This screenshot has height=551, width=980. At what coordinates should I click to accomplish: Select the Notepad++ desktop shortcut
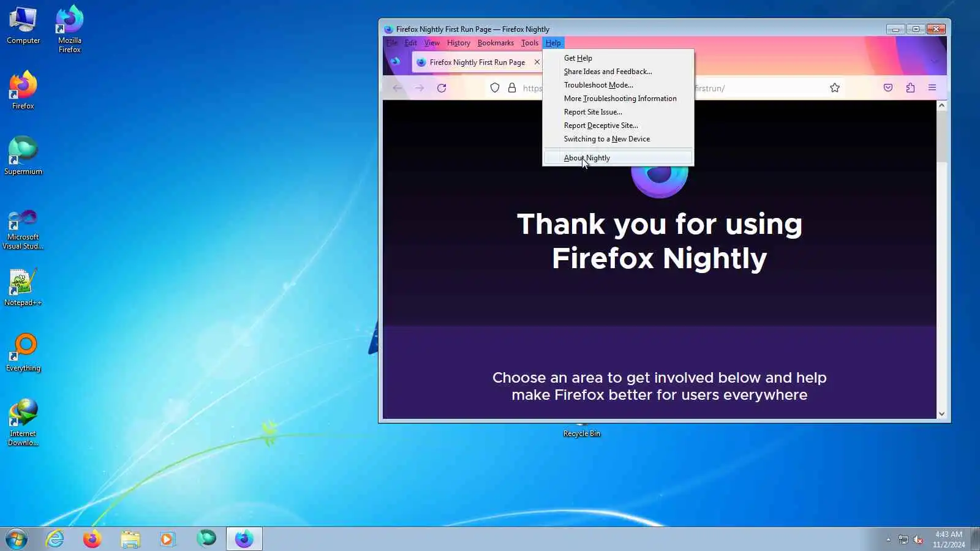pos(23,287)
